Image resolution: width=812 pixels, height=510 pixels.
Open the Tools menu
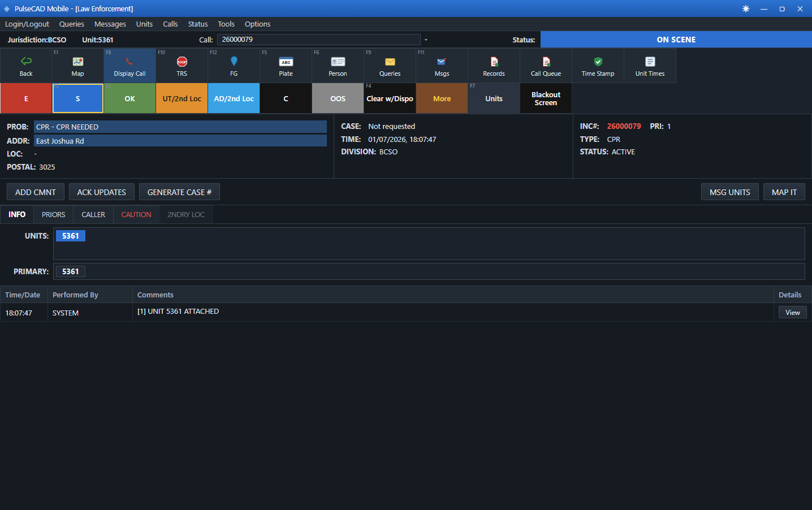click(226, 24)
